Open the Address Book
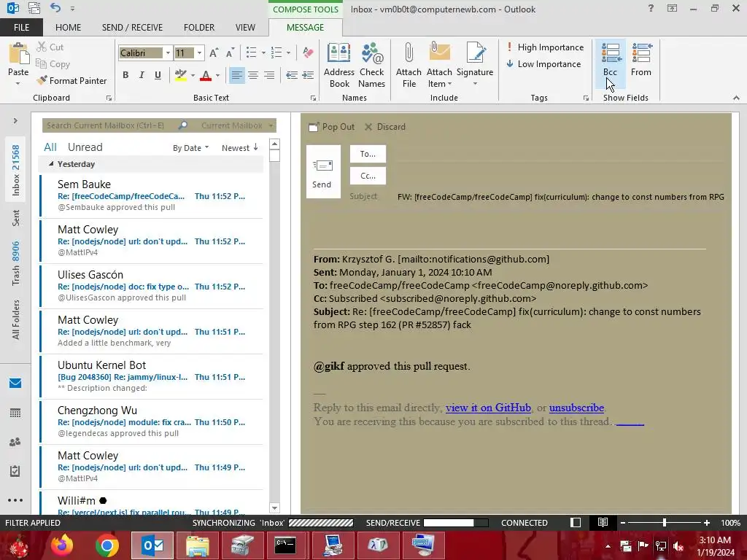The height and width of the screenshot is (560, 747). [339, 65]
